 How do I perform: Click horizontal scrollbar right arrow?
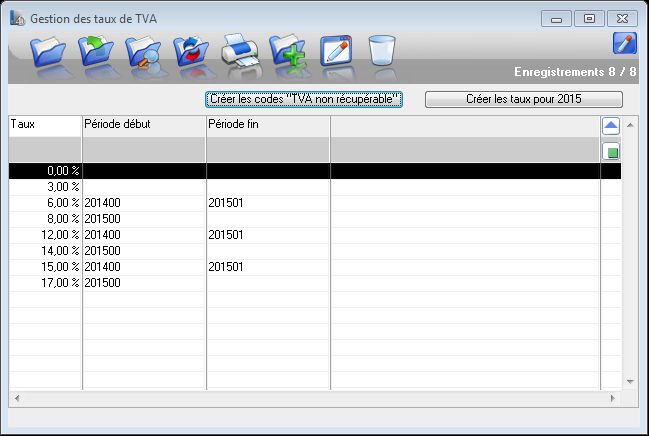point(613,398)
